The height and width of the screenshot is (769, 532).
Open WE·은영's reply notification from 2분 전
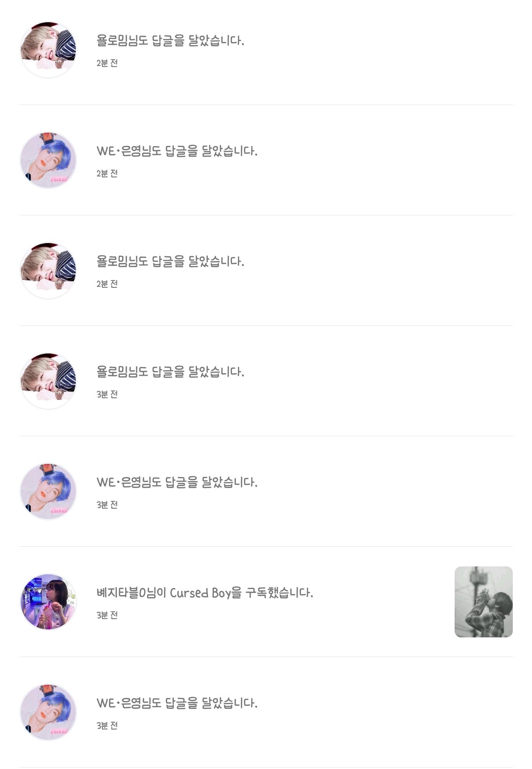tap(177, 151)
